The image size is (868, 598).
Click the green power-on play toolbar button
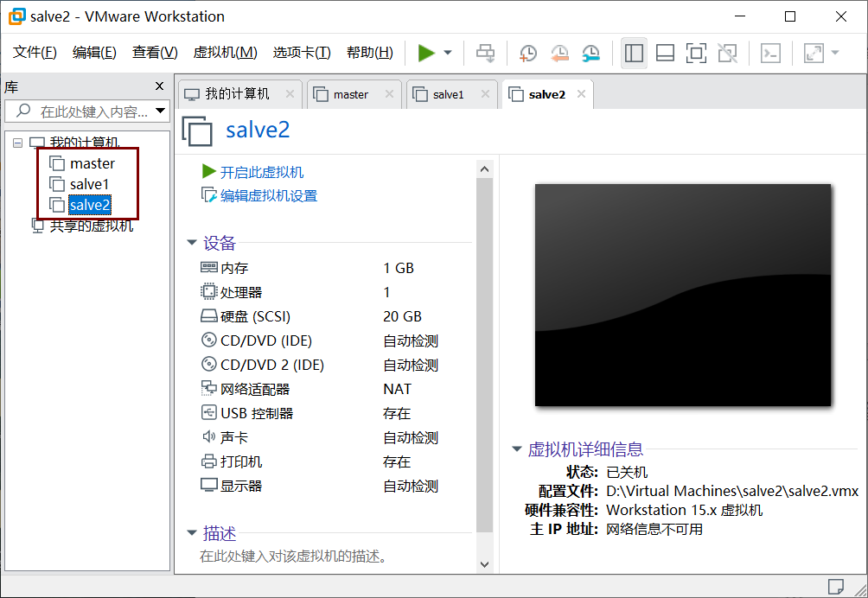pyautogui.click(x=425, y=53)
